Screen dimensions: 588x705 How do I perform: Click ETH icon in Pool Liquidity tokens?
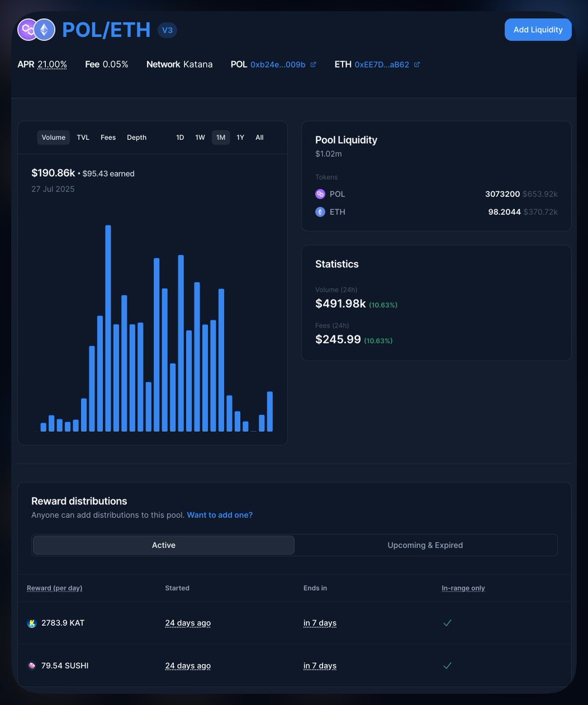coord(320,212)
